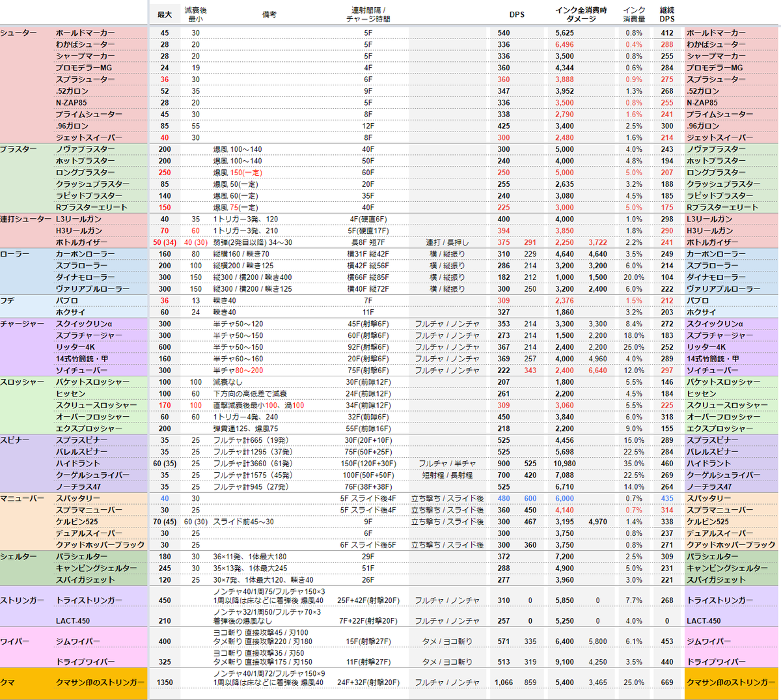Select note 弱弾(2発目以降) 34～30
This screenshot has width=781, height=700.
click(x=253, y=242)
